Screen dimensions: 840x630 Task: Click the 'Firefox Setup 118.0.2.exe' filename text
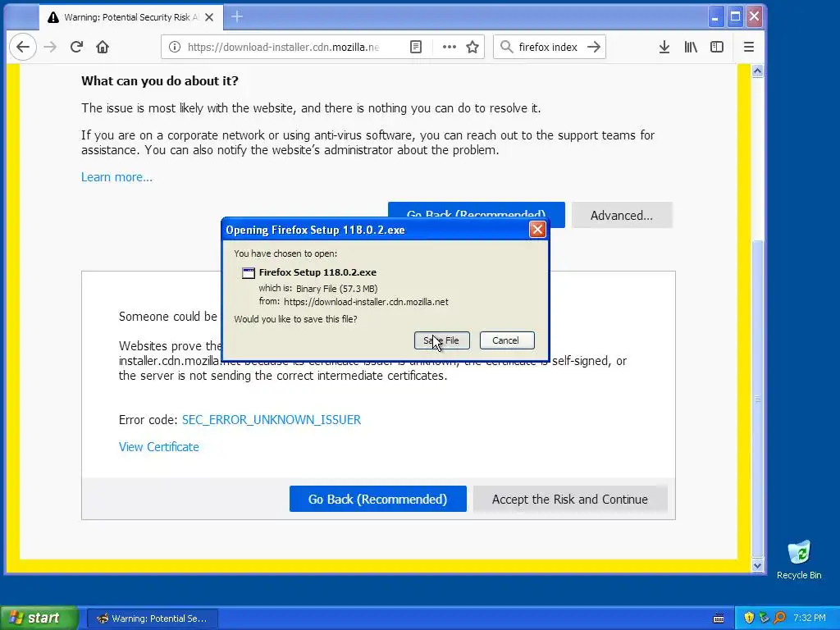point(317,272)
